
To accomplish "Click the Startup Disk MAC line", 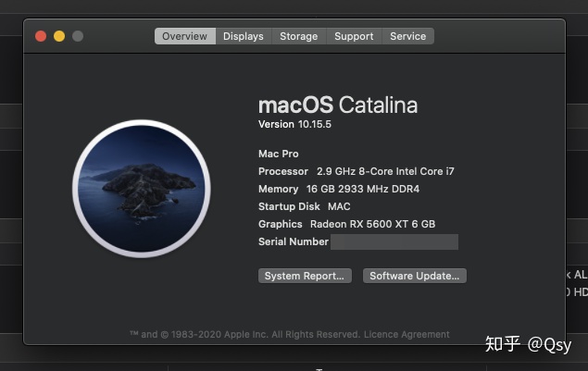I will point(304,206).
